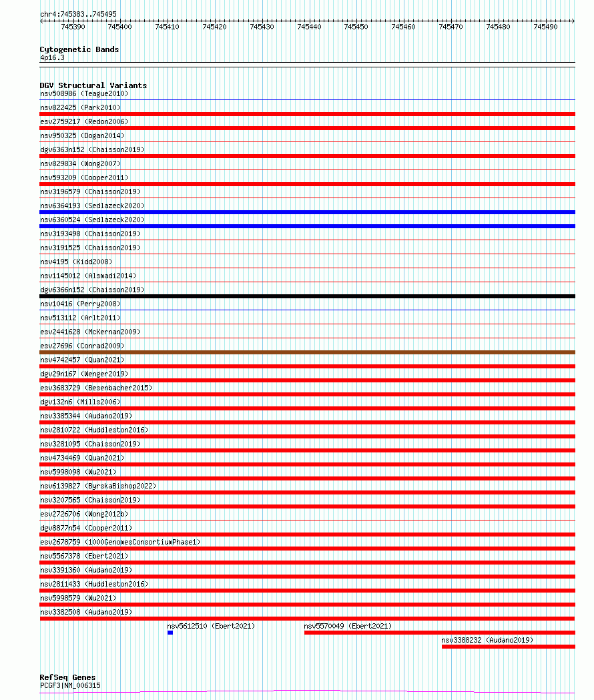Select nsv3382508 (Audano2019) variant
Viewport: 594px width, 700px height.
click(86, 612)
